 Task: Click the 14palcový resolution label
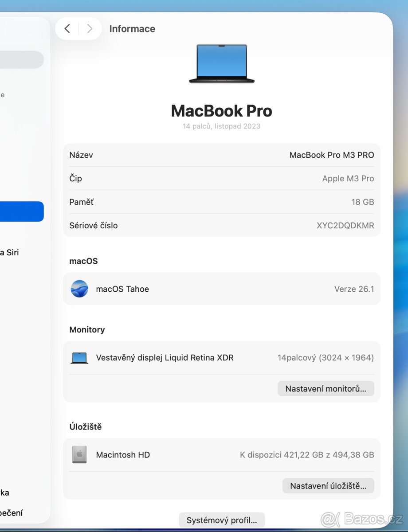tap(325, 357)
